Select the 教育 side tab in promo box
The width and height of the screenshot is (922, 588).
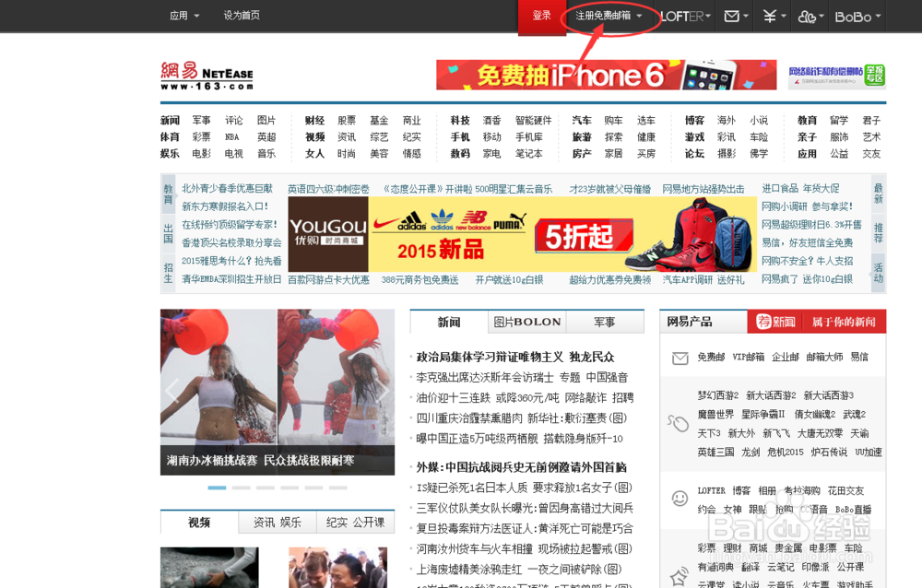[x=168, y=194]
